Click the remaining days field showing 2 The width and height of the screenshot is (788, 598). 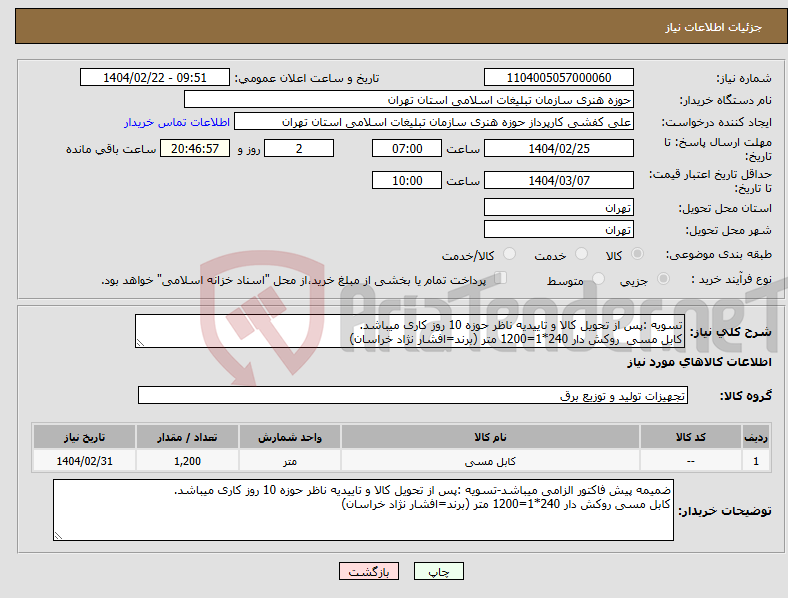coord(299,149)
